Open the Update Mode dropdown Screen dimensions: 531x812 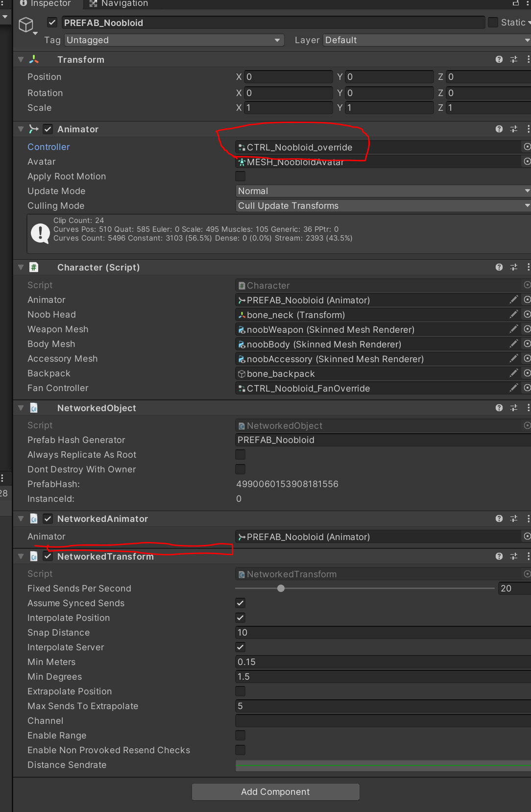pyautogui.click(x=383, y=191)
